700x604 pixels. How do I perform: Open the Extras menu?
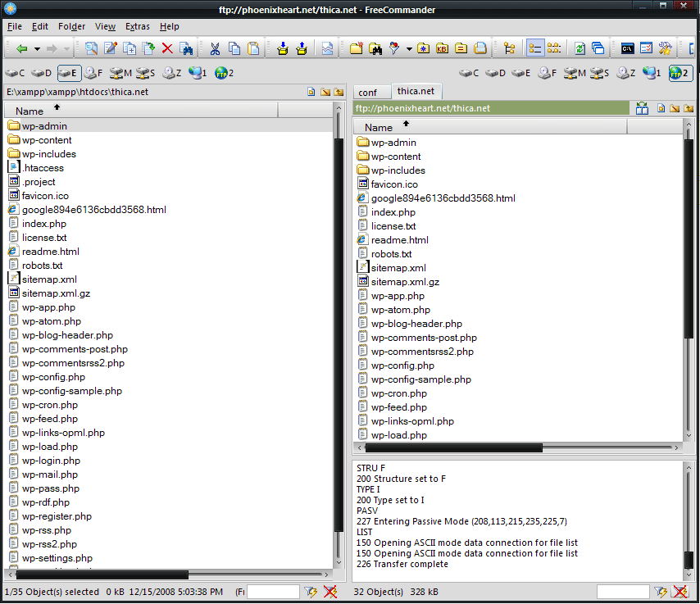138,26
